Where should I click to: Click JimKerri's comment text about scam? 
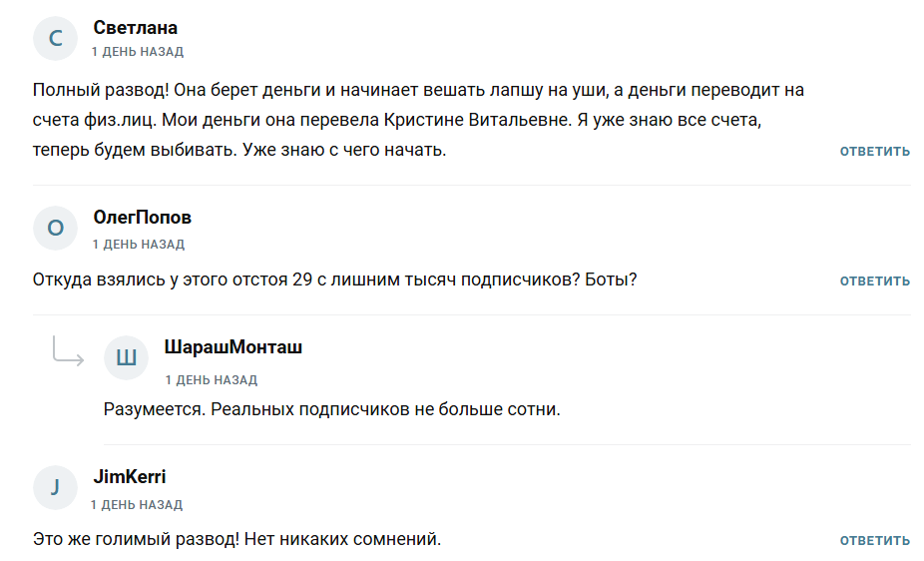click(x=236, y=539)
